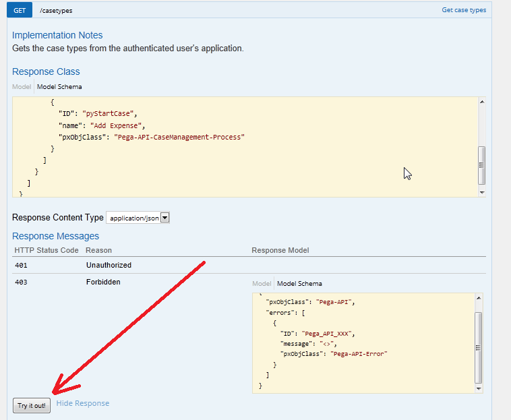
Task: Click down arrow of Response Class scrollbar
Action: (x=482, y=193)
